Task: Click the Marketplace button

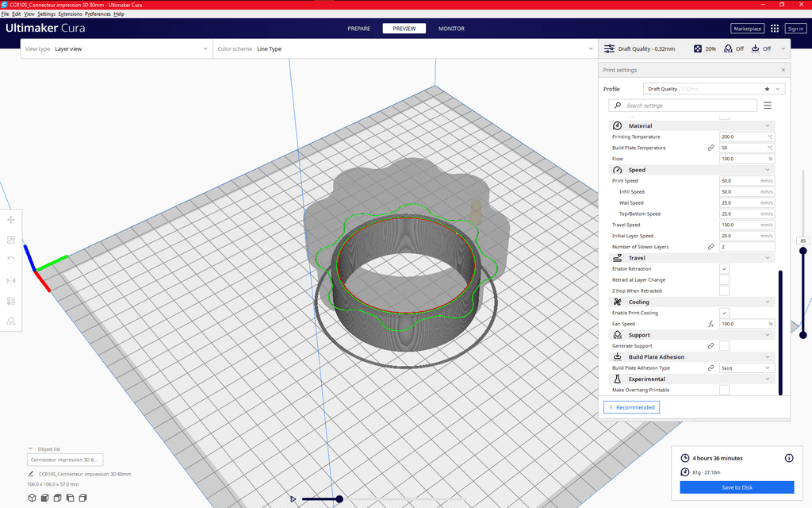Action: (747, 29)
